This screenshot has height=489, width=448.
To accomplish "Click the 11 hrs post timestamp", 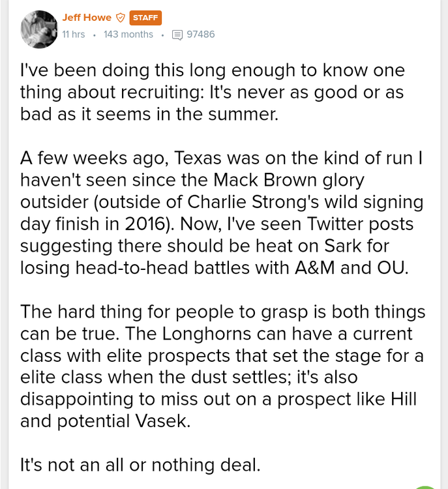I will 73,35.
